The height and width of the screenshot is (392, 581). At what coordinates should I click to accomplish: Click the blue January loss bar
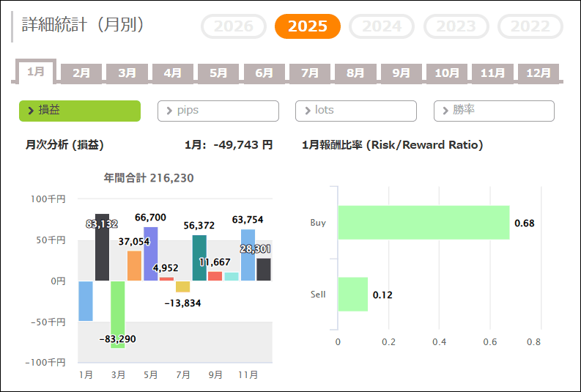point(86,300)
